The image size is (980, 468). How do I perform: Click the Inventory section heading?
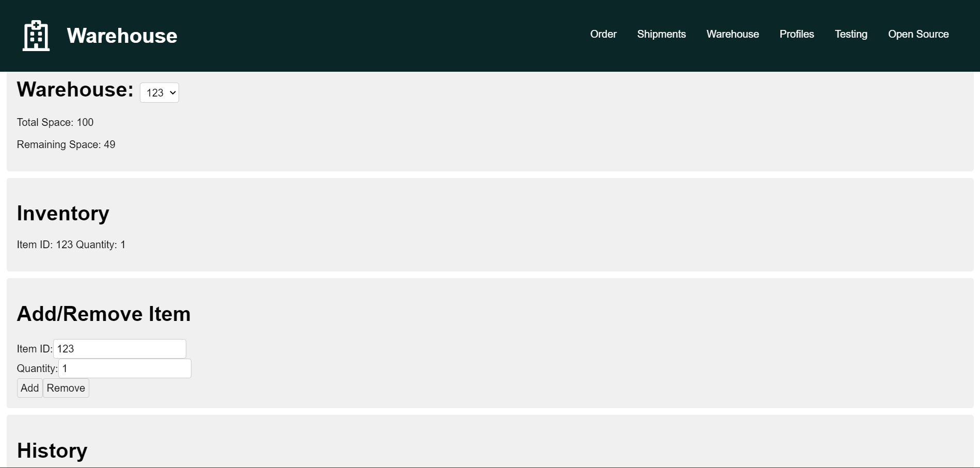point(63,213)
